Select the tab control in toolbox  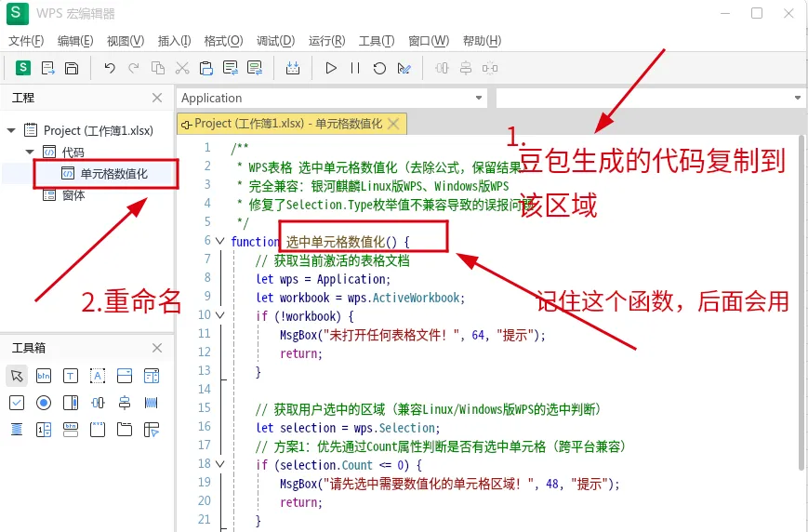click(x=125, y=430)
